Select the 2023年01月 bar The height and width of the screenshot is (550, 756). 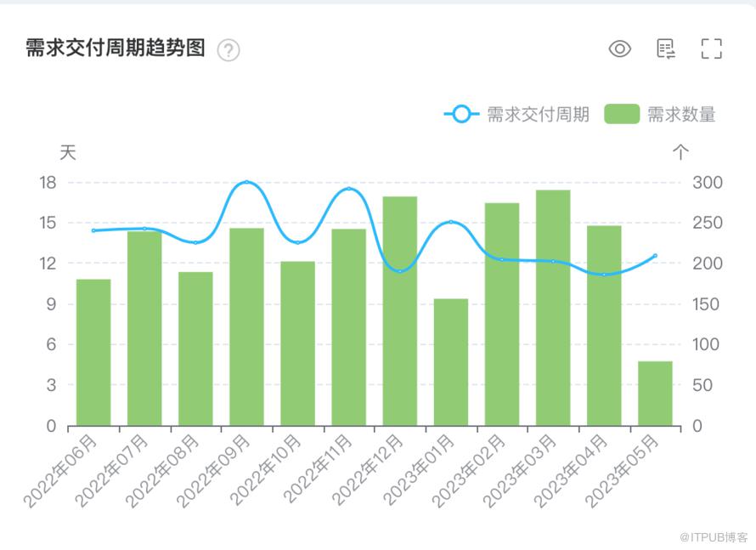(x=451, y=362)
